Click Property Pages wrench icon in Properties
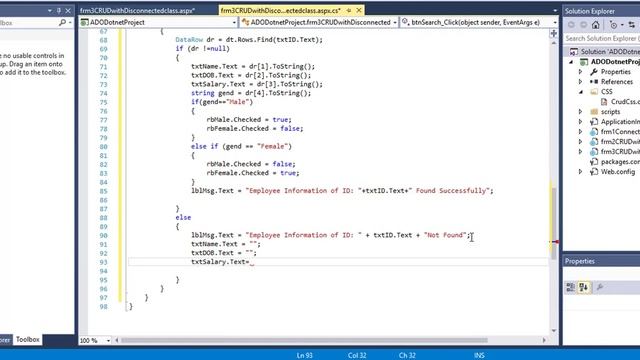The width and height of the screenshot is (640, 360). 600,287
